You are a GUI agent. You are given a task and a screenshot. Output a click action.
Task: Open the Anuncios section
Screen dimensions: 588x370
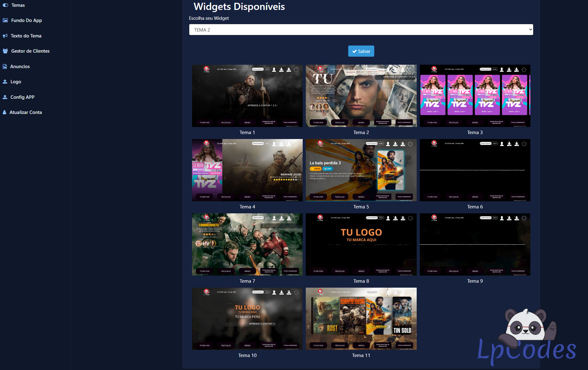click(x=20, y=67)
